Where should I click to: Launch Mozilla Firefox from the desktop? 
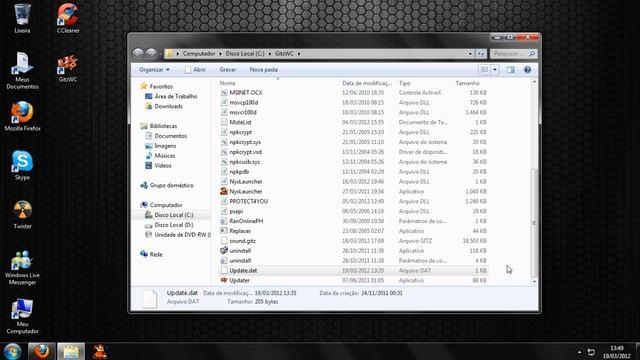22,116
